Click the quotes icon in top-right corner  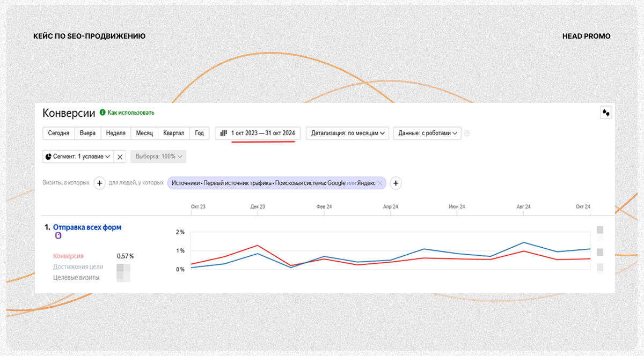click(606, 113)
